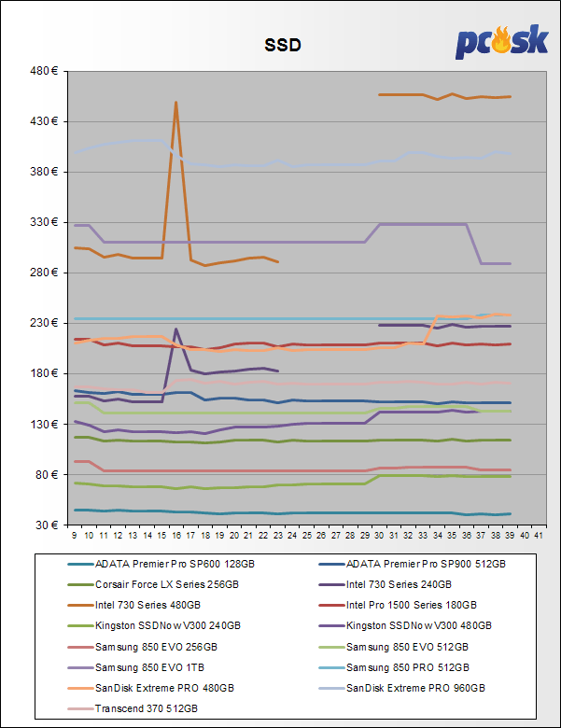This screenshot has height=728, width=561.
Task: Select ADATA Premier Pro SP900 512GB legend entry
Action: coord(412,564)
